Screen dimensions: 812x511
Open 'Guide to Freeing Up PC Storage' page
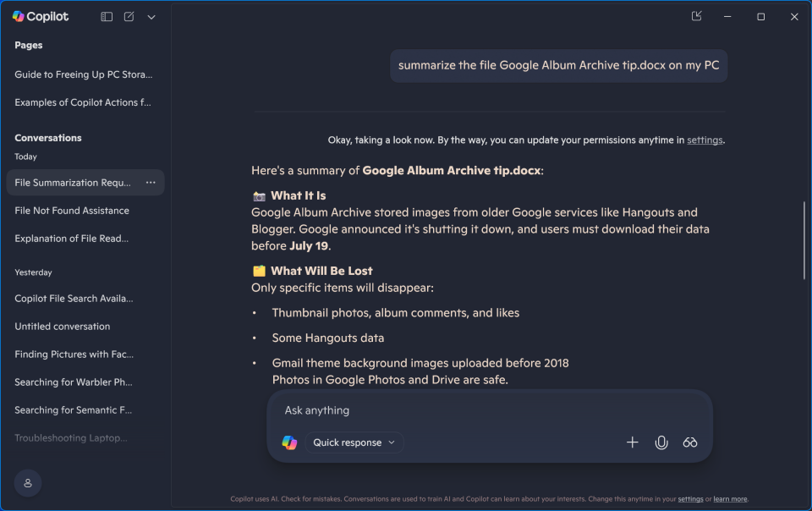(x=84, y=74)
